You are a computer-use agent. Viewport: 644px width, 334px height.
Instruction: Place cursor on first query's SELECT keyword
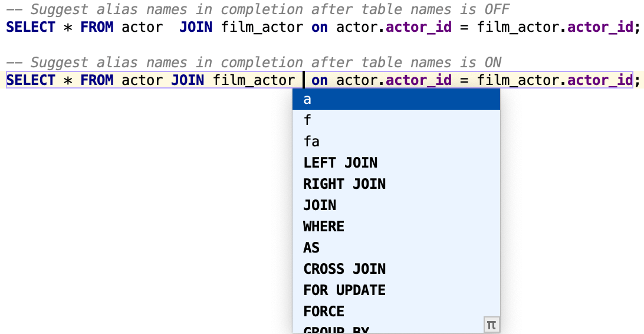coord(31,27)
